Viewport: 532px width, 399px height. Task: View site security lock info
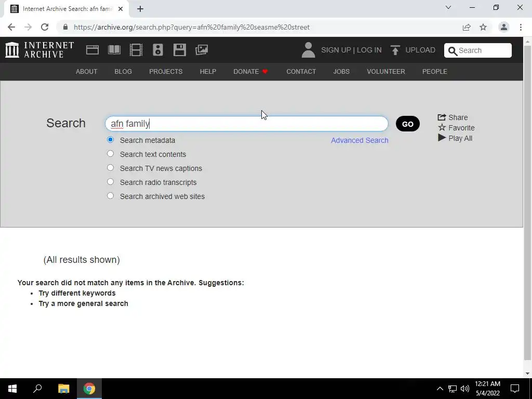[x=65, y=27]
